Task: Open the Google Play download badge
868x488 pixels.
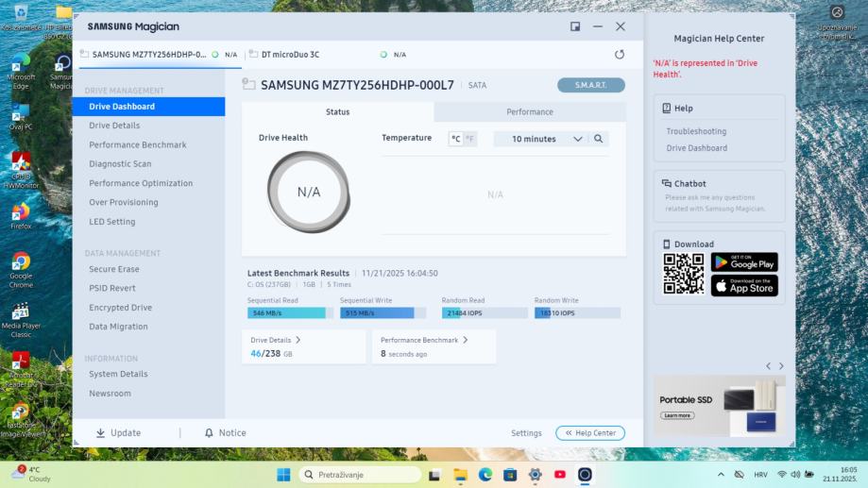Action: click(744, 262)
